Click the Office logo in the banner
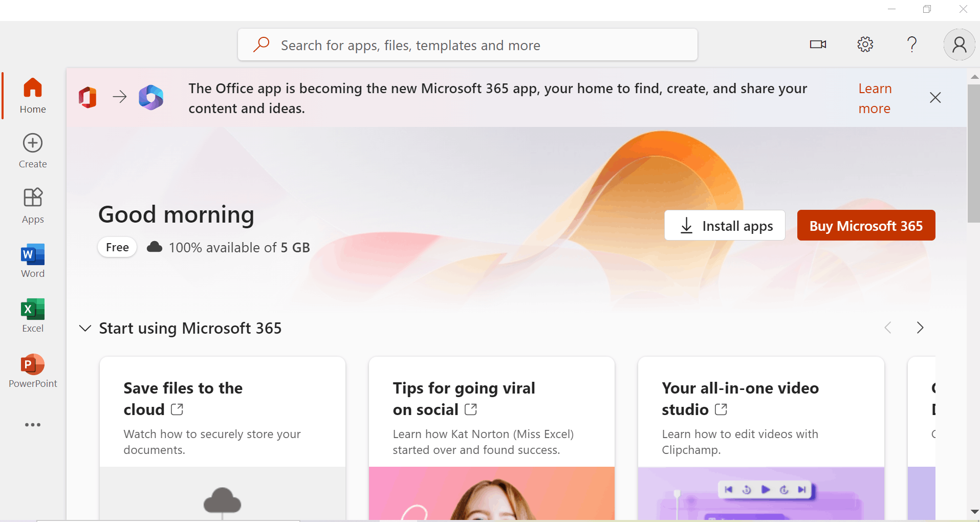 tap(88, 97)
